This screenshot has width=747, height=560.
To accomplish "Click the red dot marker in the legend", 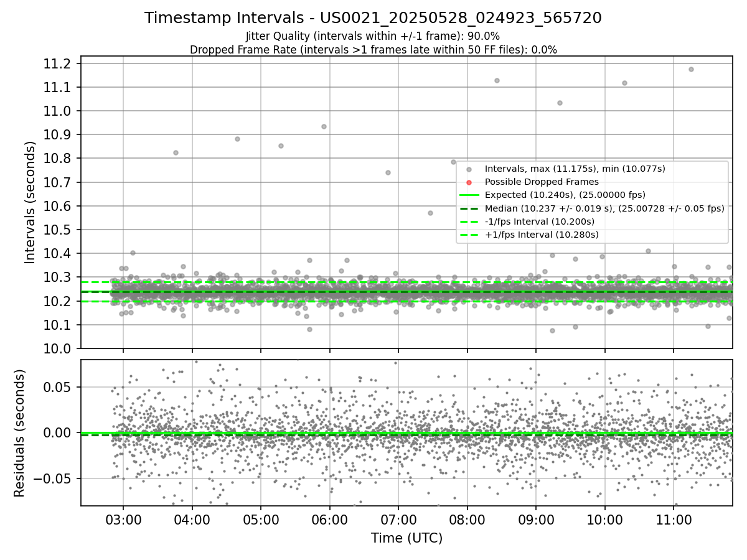I will click(x=469, y=182).
